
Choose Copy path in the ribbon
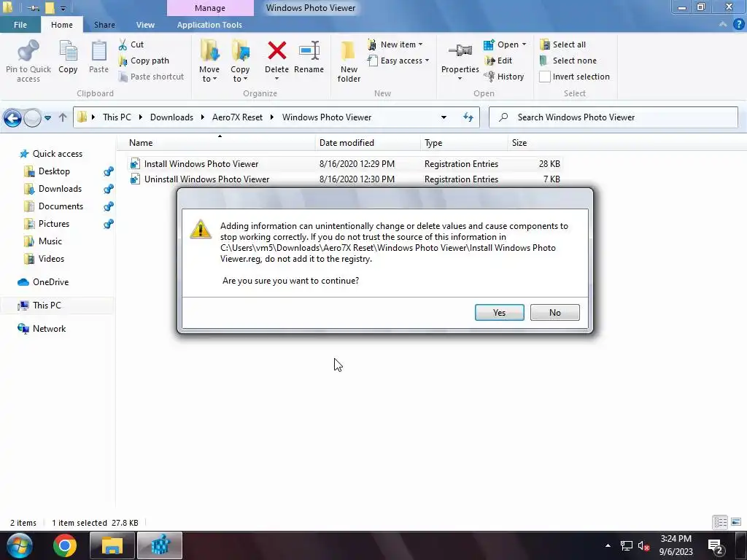144,61
